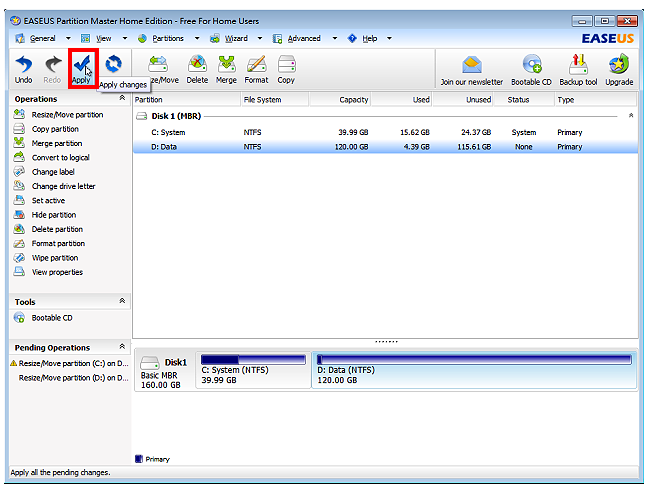
Task: Open the Help menu
Action: [x=369, y=38]
